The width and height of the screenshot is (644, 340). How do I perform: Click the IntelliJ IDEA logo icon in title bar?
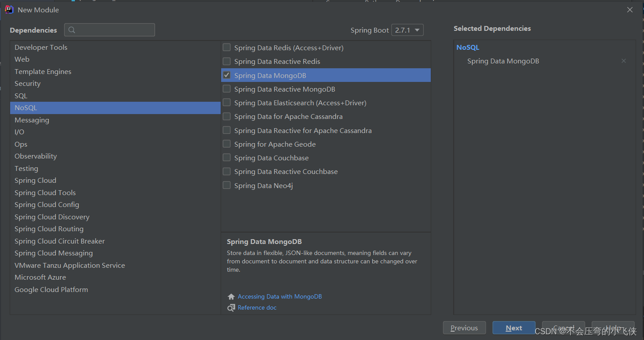click(9, 10)
